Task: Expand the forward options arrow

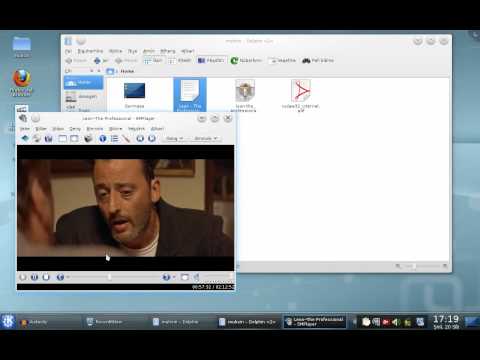Action: pos(174,277)
